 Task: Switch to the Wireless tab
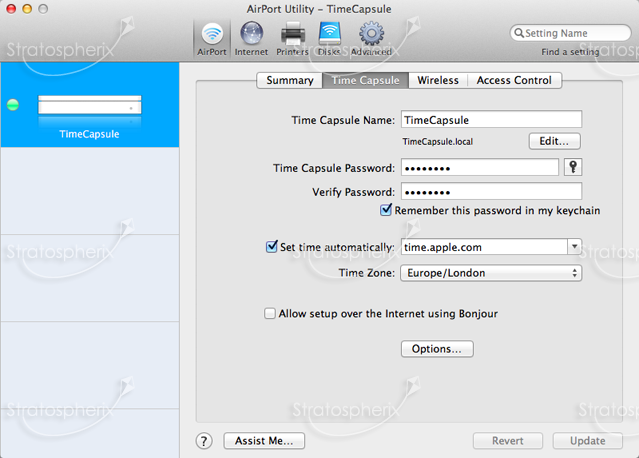tap(438, 80)
